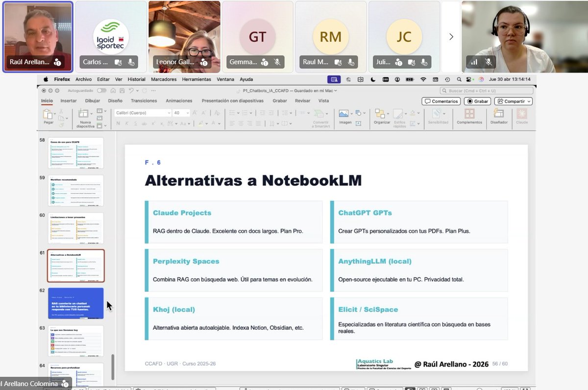Switch to the Insertar ribbon tab
This screenshot has width=588, height=390.
(69, 100)
